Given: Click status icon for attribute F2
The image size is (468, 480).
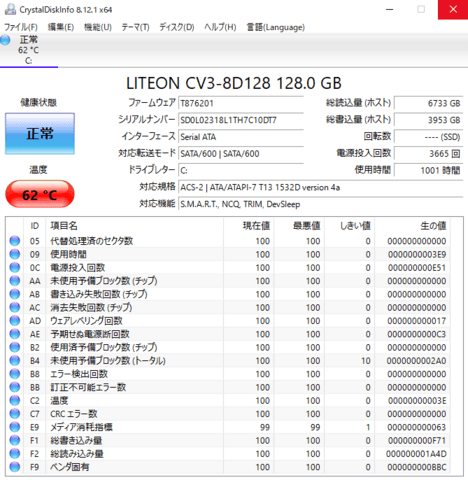Looking at the screenshot, I should pos(15,454).
